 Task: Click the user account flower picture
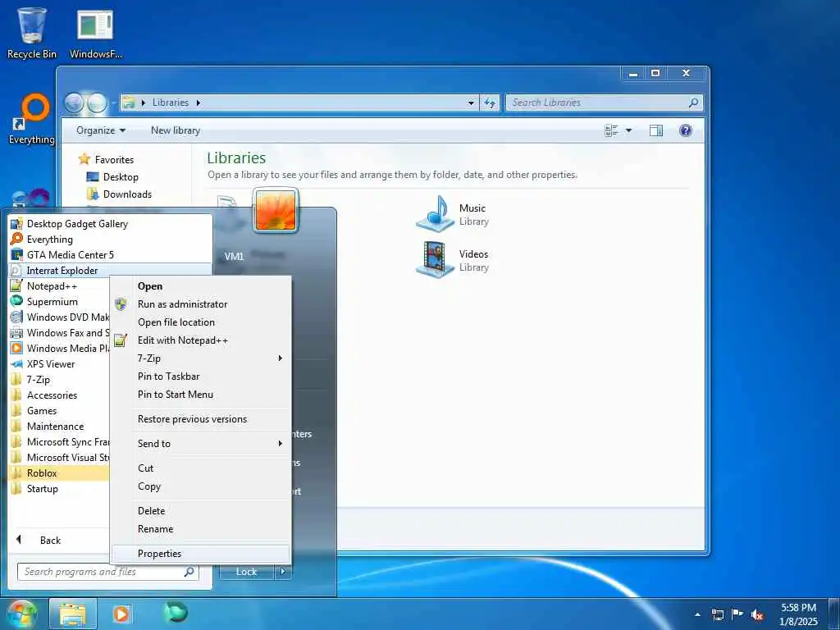pos(276,210)
